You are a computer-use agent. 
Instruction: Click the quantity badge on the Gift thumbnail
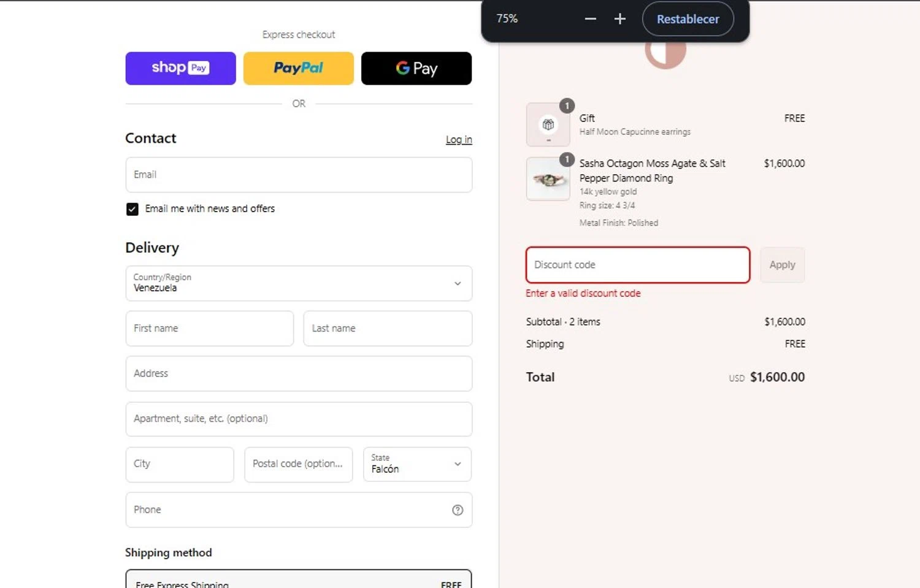click(567, 106)
